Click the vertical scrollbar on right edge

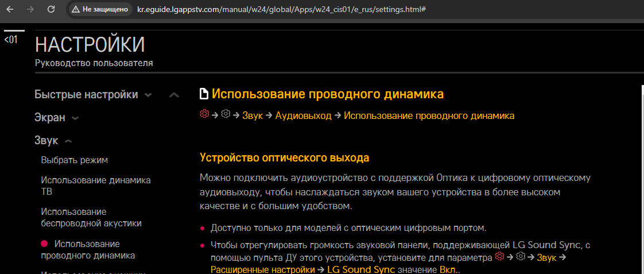[x=641, y=172]
